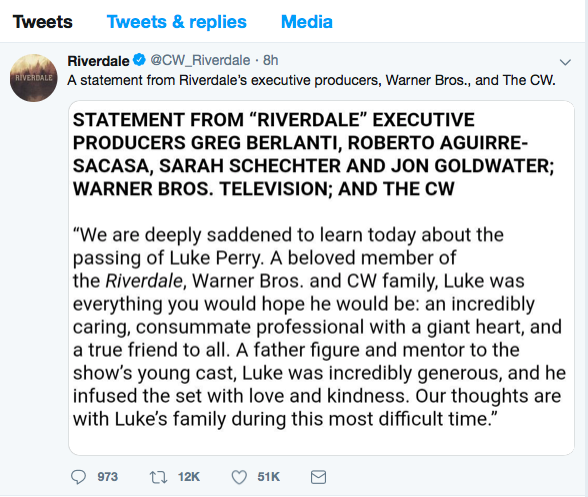
Task: Open the Riverdale account name link
Action: 98,60
